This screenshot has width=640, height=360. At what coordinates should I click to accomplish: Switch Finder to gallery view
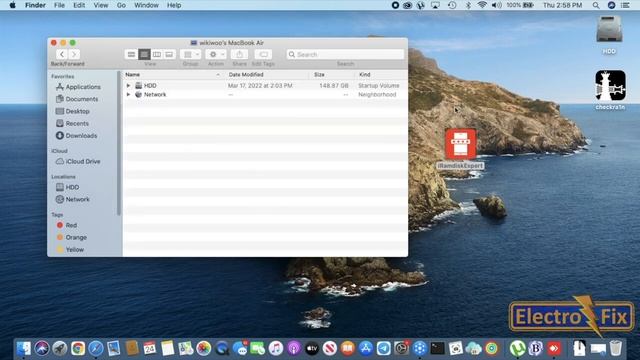pos(169,54)
